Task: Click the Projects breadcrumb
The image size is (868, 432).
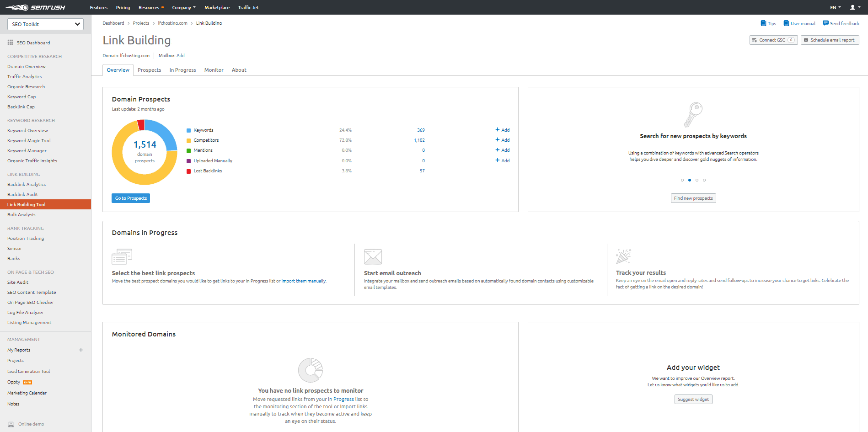Action: click(x=141, y=23)
